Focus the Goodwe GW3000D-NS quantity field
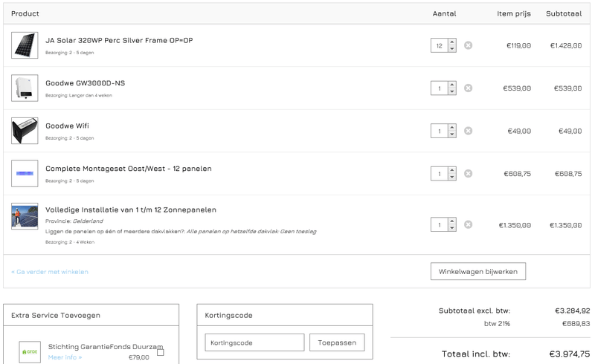 point(440,88)
